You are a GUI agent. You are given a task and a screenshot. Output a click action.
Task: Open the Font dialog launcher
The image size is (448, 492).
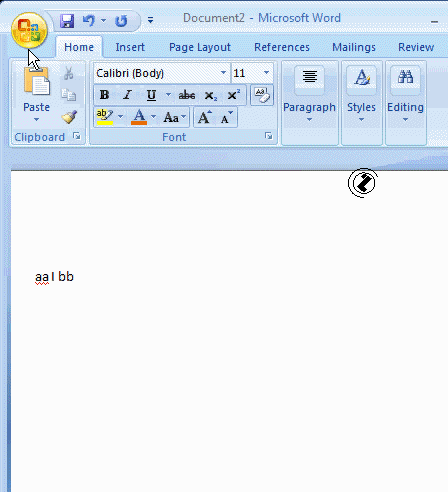[268, 136]
